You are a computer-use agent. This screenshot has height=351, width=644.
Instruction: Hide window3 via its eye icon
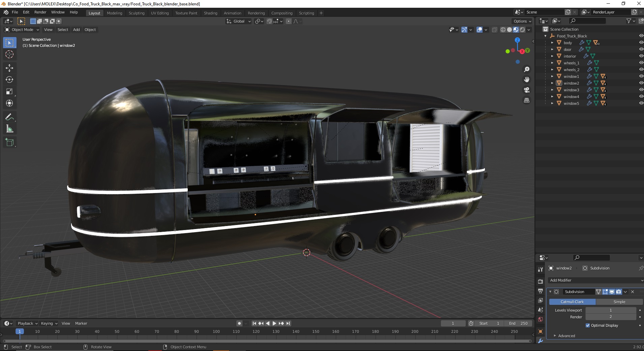coord(641,90)
